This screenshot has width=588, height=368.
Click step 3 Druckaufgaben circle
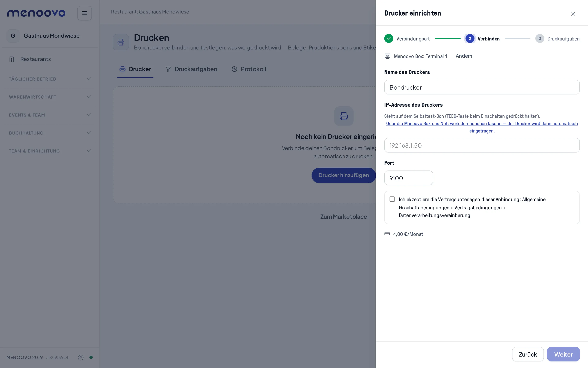tap(539, 38)
